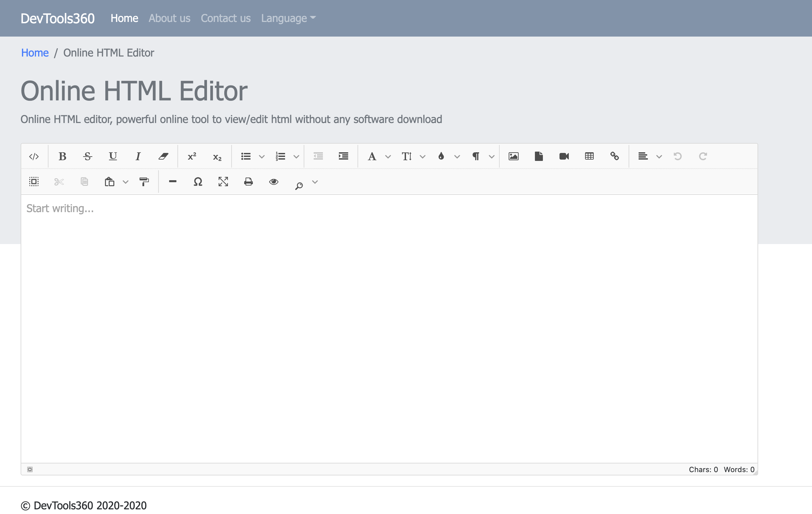Open print for the document
Image resolution: width=812 pixels, height=514 pixels.
tap(248, 182)
